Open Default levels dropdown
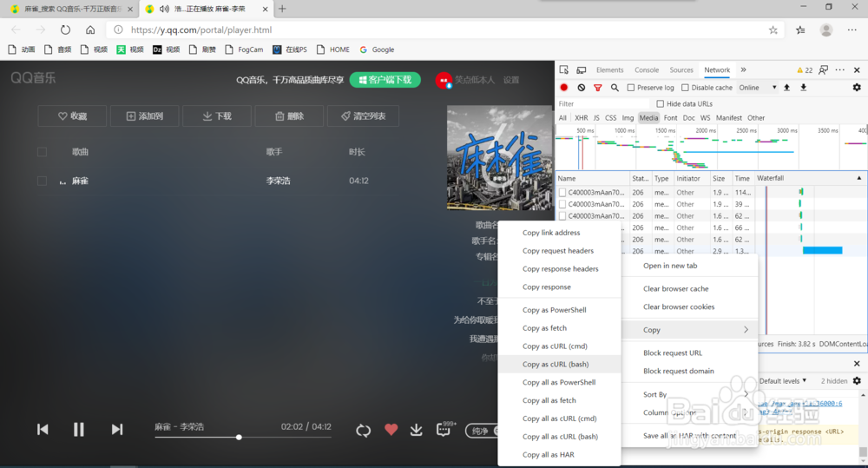This screenshot has width=868, height=468. click(783, 381)
